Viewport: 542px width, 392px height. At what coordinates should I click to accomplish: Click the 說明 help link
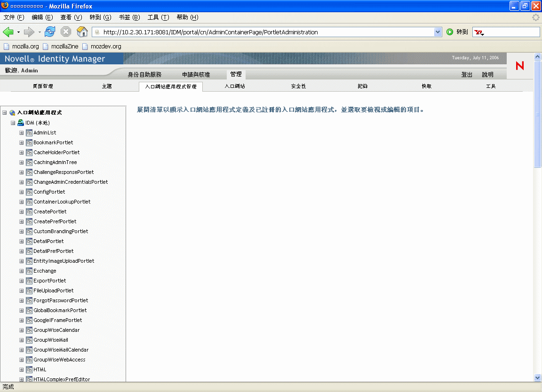tap(488, 75)
